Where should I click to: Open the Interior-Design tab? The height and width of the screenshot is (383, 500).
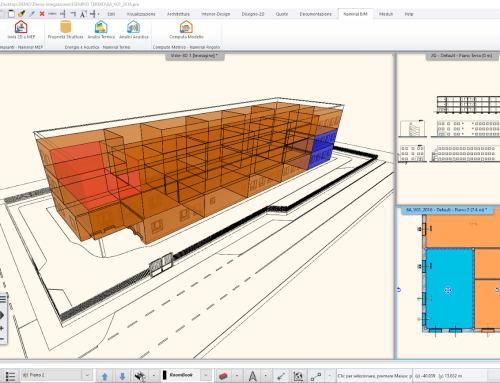coord(216,14)
